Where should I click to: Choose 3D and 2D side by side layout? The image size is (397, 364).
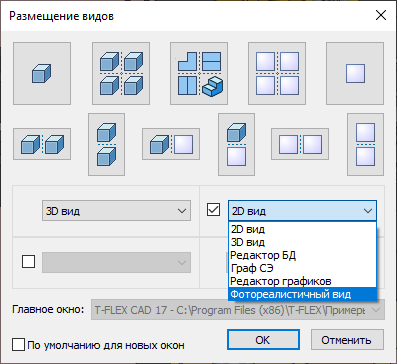pyautogui.click(x=171, y=144)
